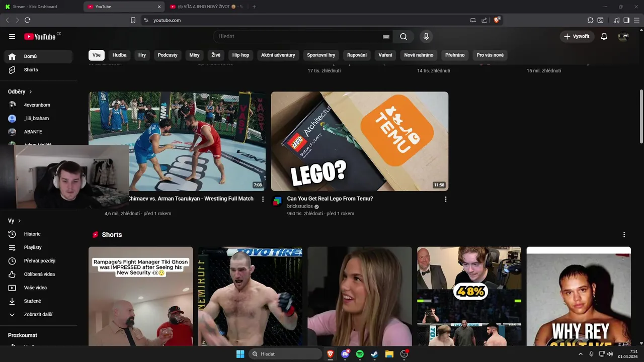The image size is (644, 362).
Task: Switch to VÍŤA A JEHO NOVÝ ŽIVOT tab
Action: click(206, 7)
